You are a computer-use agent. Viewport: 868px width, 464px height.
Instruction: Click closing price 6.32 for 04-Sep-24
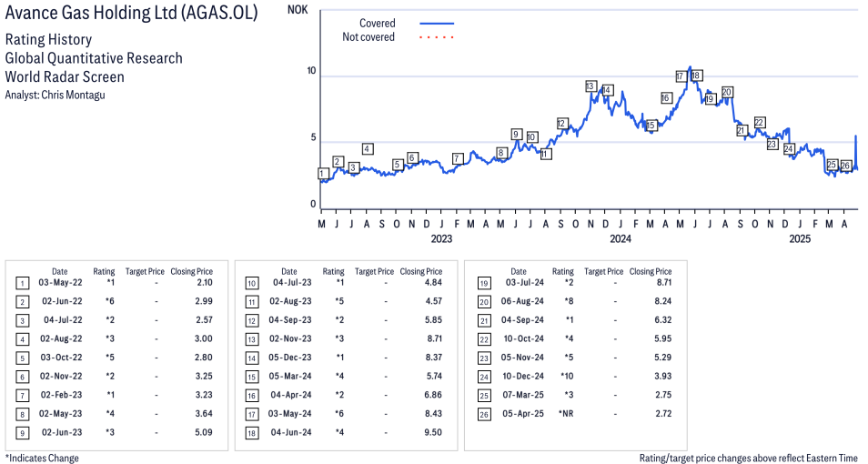coord(662,320)
